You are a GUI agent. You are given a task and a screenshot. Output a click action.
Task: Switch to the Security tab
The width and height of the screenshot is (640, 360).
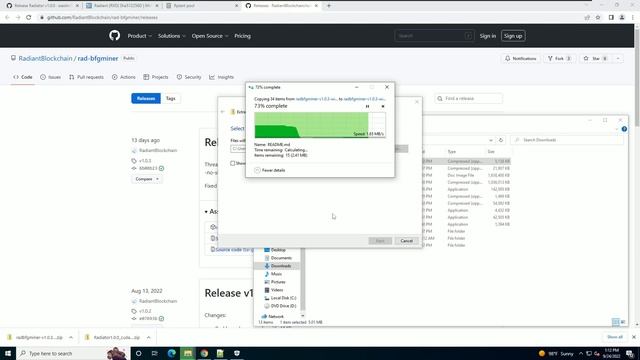coord(189,77)
